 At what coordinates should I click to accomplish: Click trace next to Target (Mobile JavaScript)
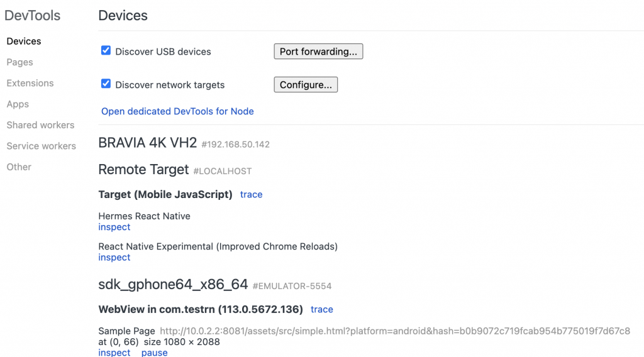[252, 194]
